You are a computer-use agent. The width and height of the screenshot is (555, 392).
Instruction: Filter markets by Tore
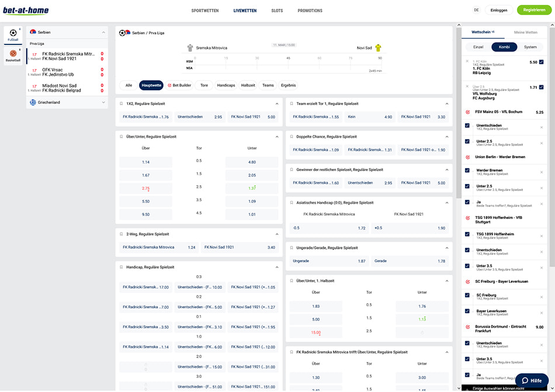click(x=204, y=85)
